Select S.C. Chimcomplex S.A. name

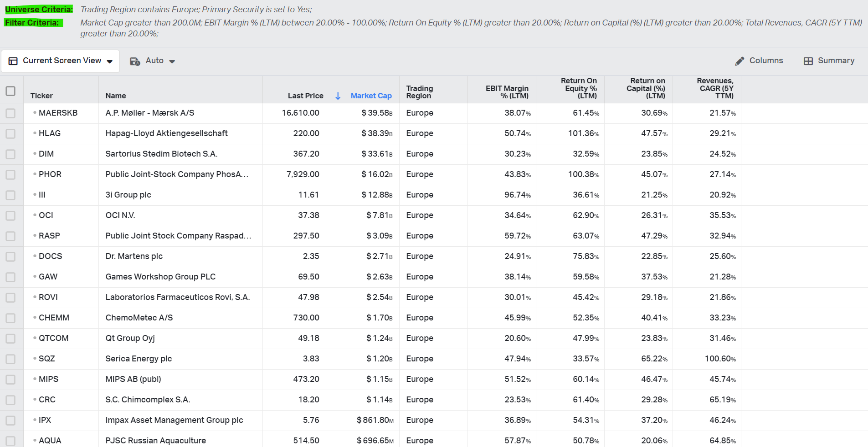(x=148, y=400)
